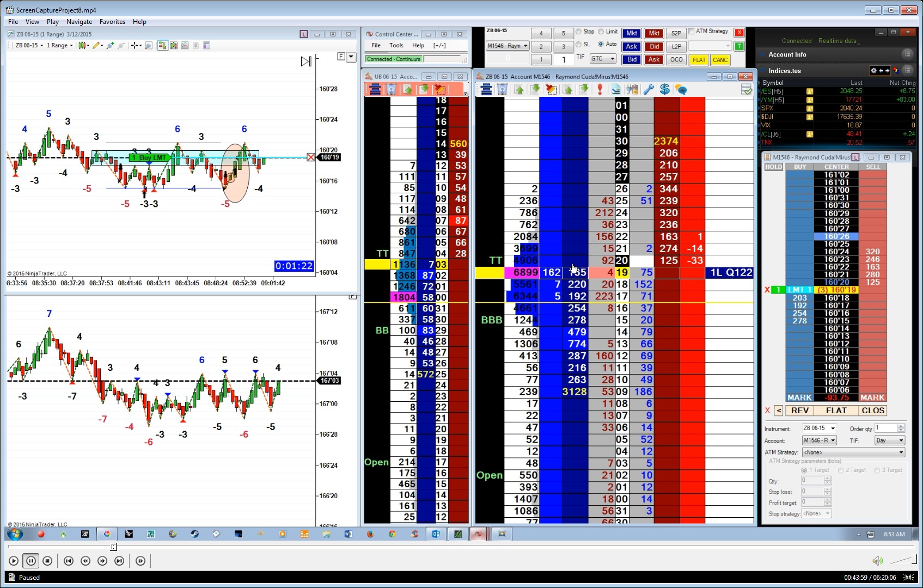Click the gear settings icon in Indices.tos header
Image resolution: width=923 pixels, height=588 pixels.
(873, 71)
